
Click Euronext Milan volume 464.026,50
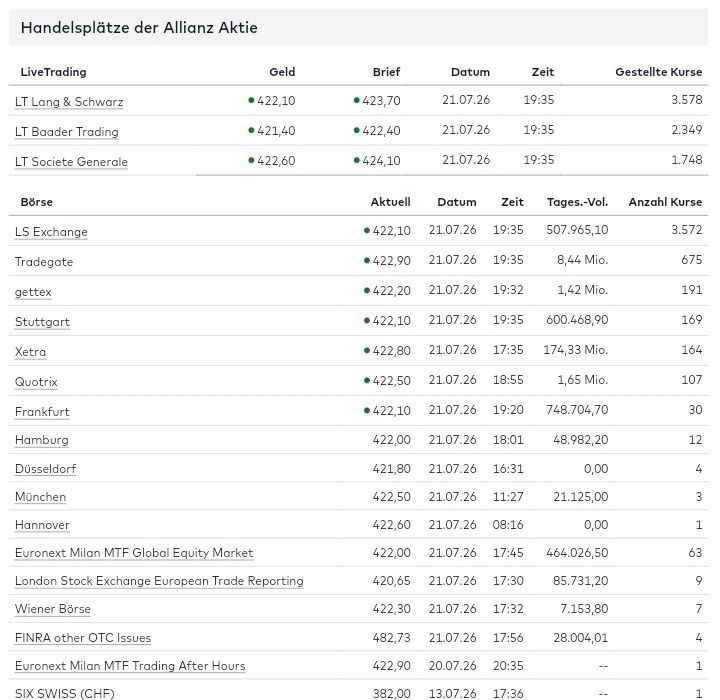[577, 553]
